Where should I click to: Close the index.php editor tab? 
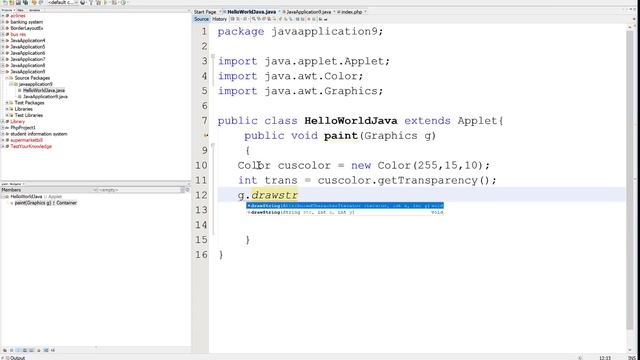click(x=365, y=12)
